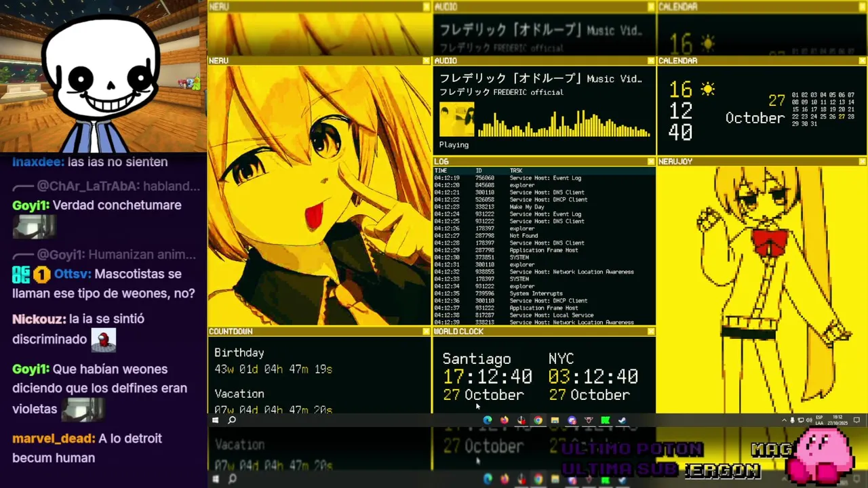Close the COUNTDOWN widget
Image resolution: width=868 pixels, height=488 pixels.
click(x=427, y=331)
